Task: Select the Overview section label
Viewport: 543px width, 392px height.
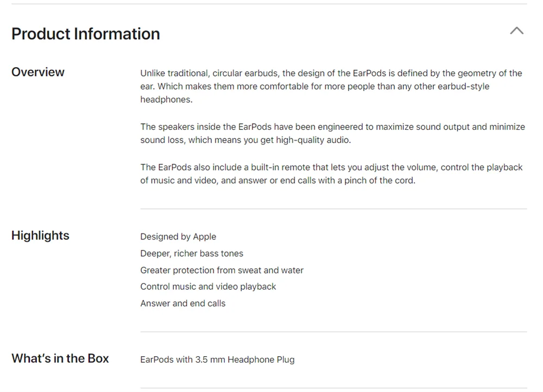Action: (38, 72)
